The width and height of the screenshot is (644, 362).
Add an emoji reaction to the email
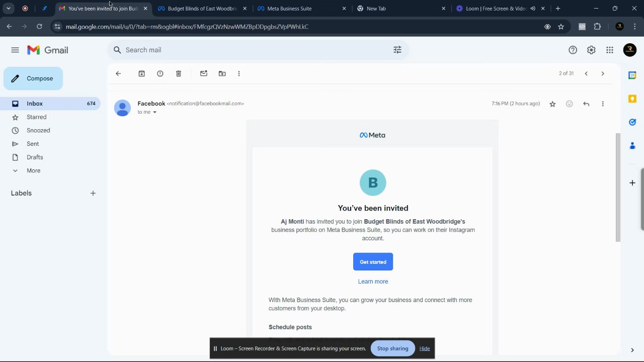coord(569,104)
